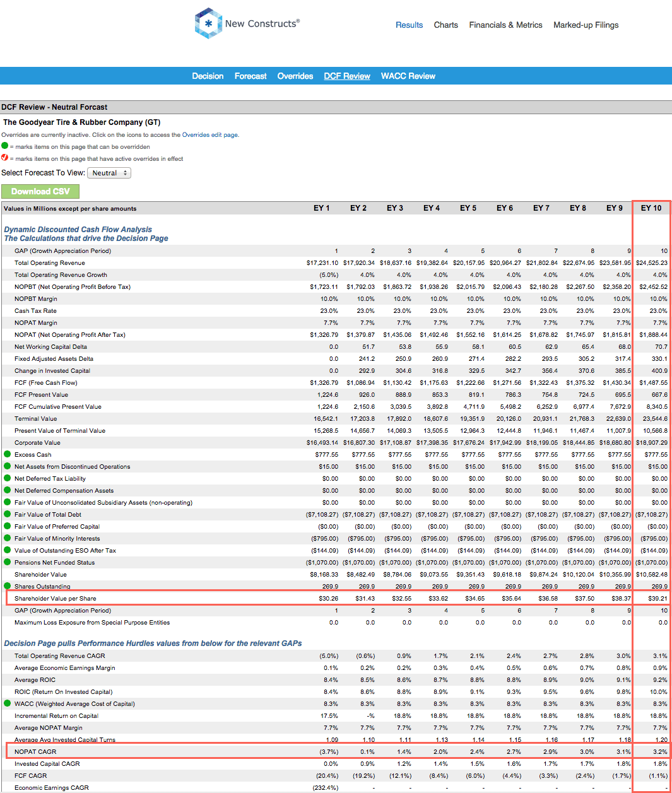Image resolution: width=672 pixels, height=793 pixels.
Task: Click Dynamic Discounted Cash Flow Analysis heading
Action: coord(78,230)
